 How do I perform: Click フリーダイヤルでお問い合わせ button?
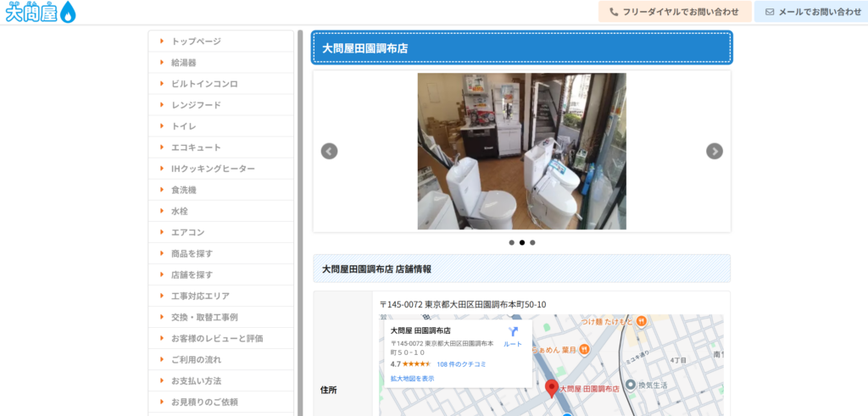[675, 12]
